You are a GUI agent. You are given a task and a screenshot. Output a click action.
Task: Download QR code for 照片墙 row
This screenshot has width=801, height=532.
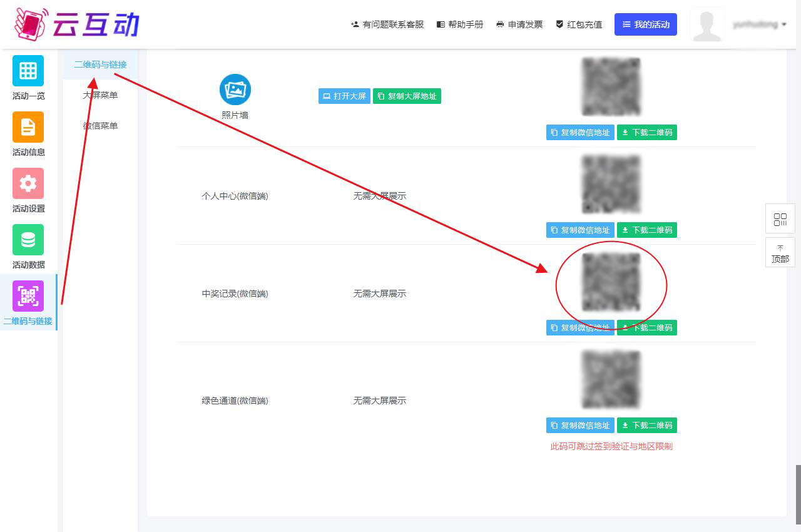pyautogui.click(x=647, y=133)
